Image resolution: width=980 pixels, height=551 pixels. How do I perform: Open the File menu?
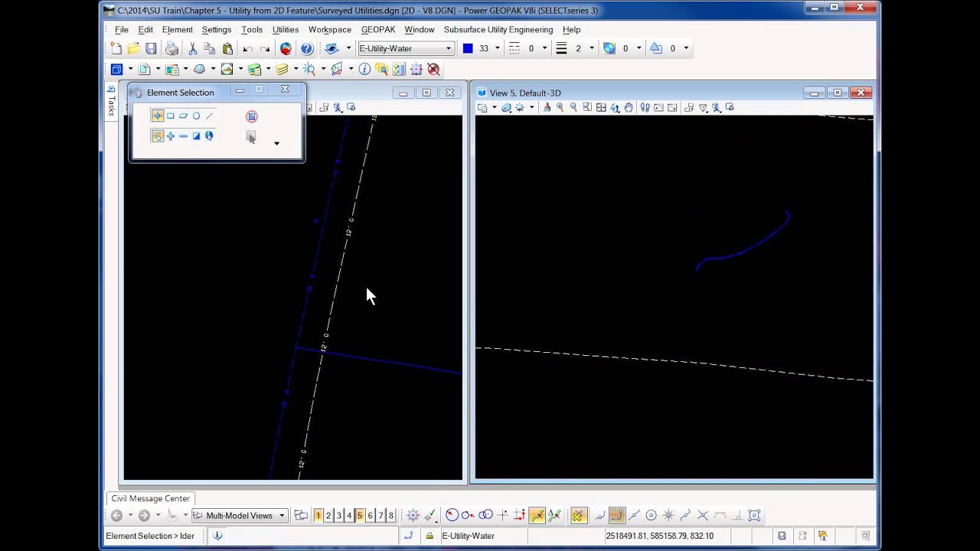(x=121, y=29)
